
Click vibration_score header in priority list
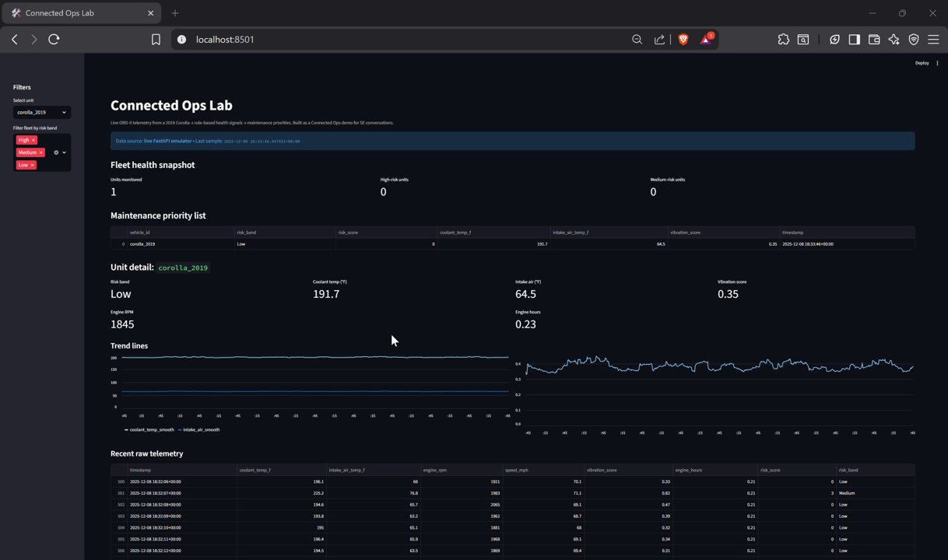(x=724, y=233)
